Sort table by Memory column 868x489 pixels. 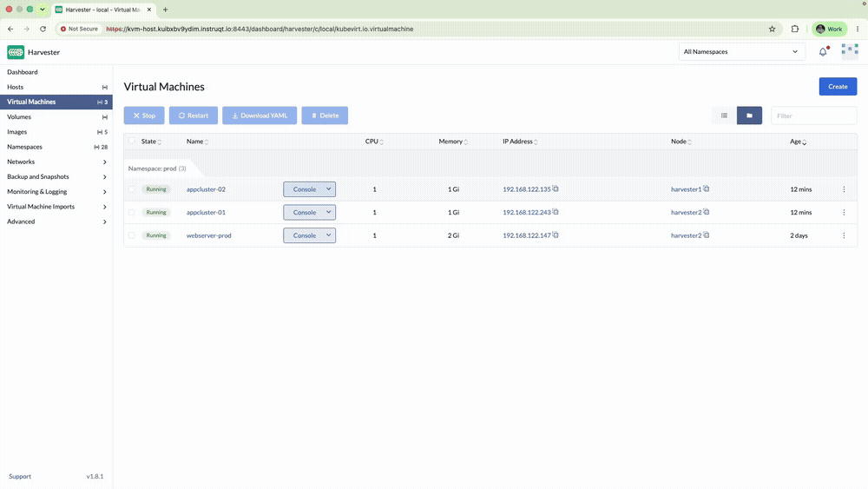tap(453, 142)
